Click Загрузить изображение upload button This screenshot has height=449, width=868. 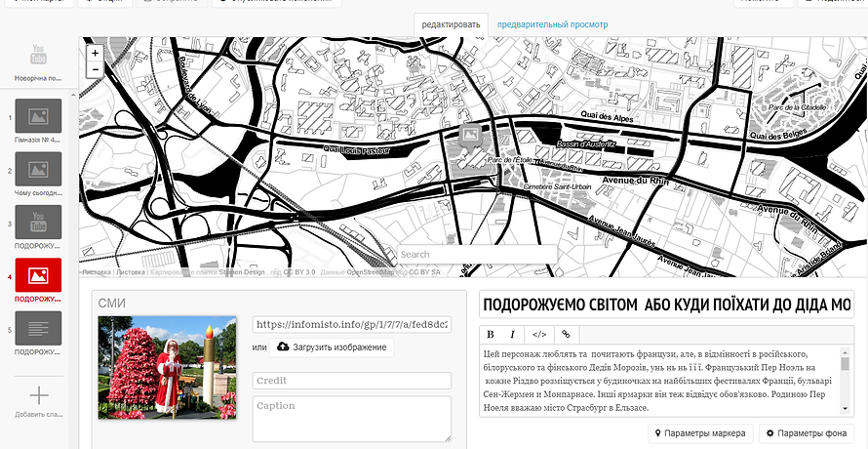click(x=332, y=347)
